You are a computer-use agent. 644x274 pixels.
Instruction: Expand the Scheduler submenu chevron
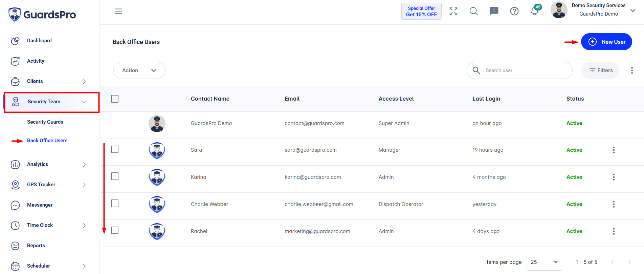pos(84,266)
